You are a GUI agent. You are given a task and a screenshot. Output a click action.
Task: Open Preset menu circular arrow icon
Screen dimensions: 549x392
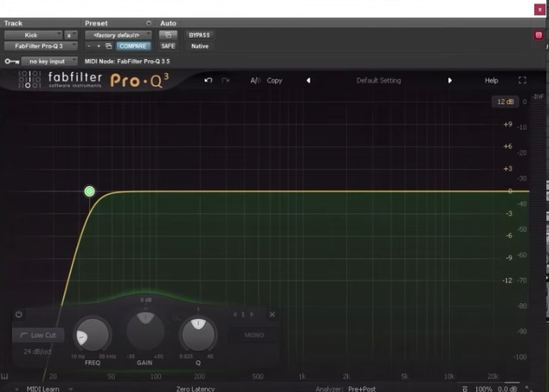pos(149,23)
